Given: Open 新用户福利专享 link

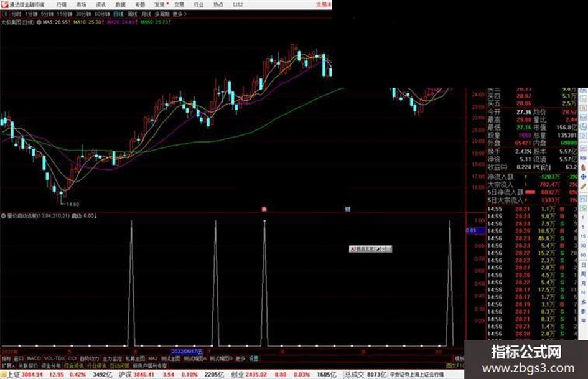Looking at the screenshot, I should tap(150, 365).
